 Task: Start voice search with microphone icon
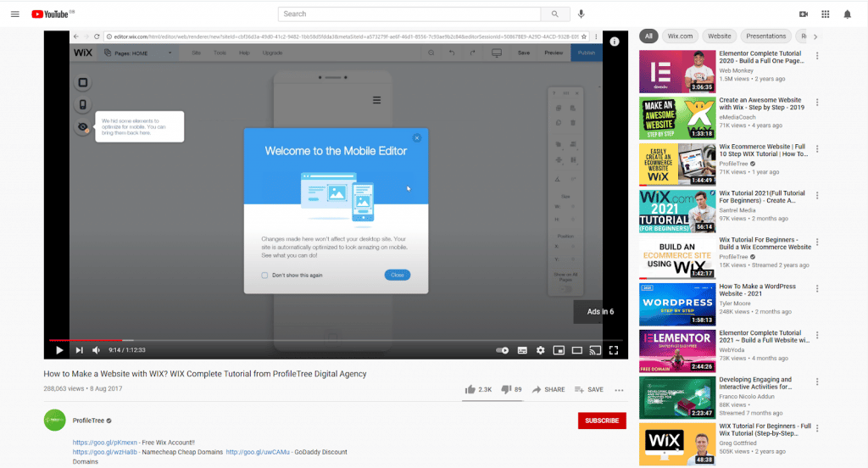581,14
